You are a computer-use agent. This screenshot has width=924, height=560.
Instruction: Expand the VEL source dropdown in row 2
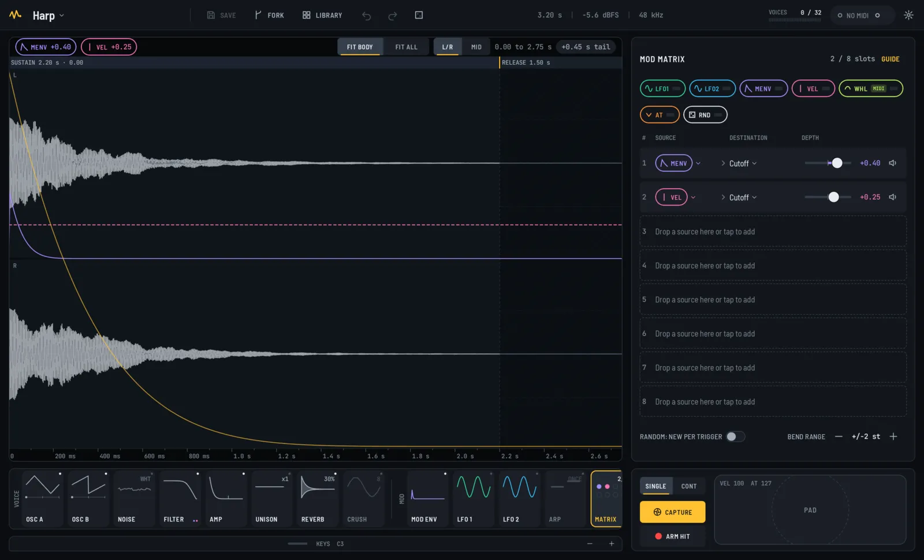(694, 197)
